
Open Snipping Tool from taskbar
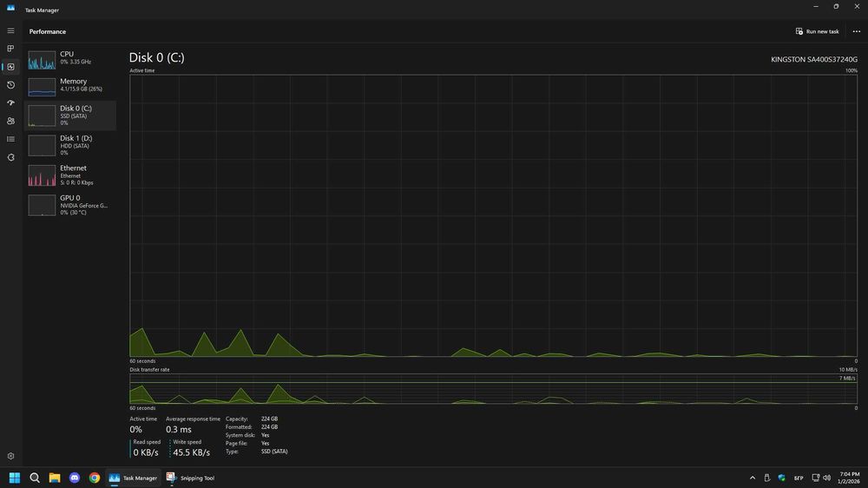click(190, 478)
